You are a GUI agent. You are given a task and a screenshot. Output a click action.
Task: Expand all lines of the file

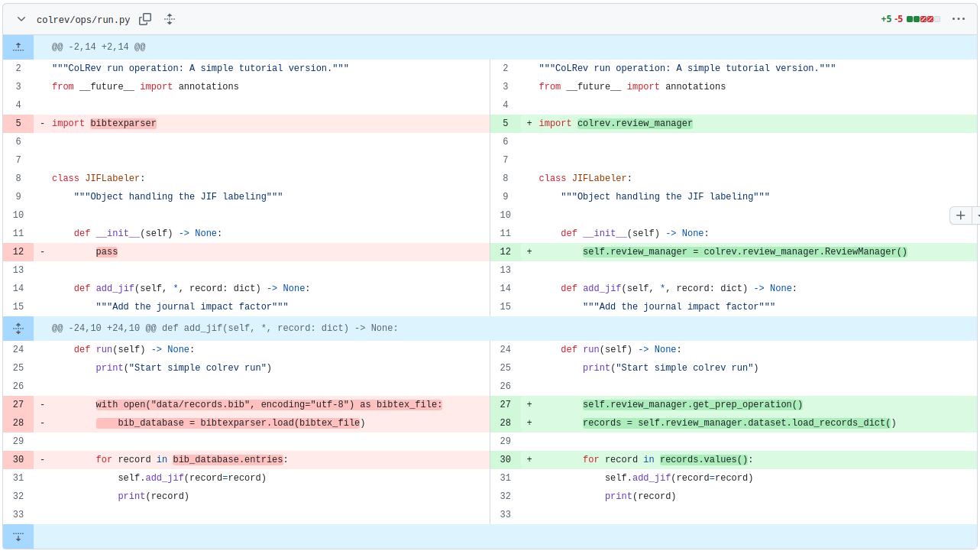(x=170, y=19)
